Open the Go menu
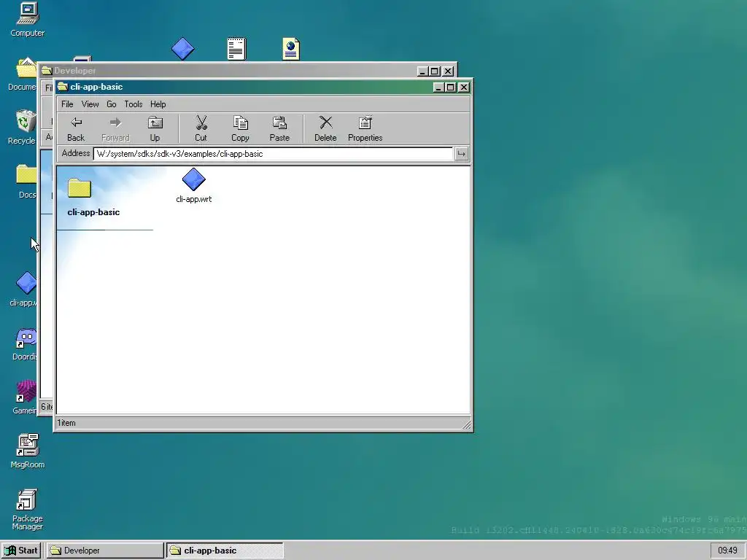747x560 pixels. point(112,104)
